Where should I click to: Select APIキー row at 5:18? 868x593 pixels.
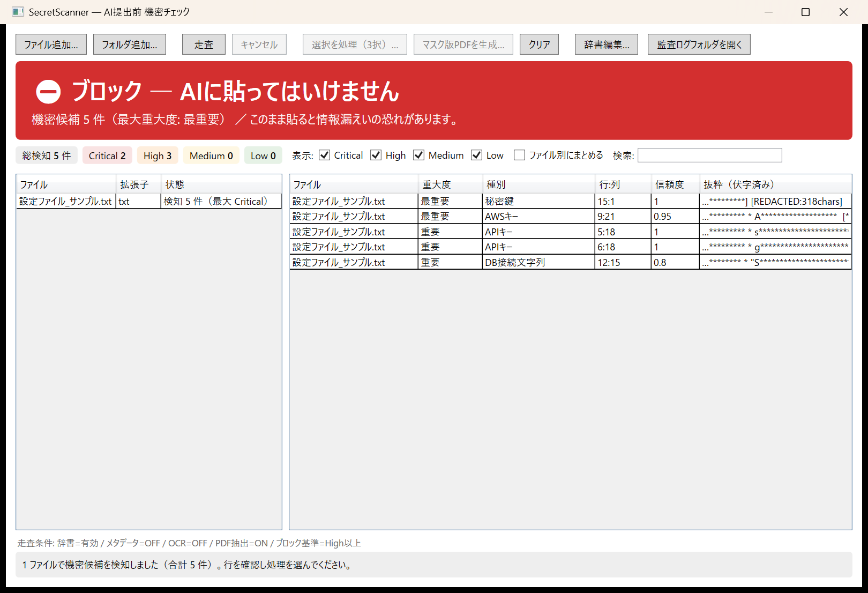[x=570, y=232]
